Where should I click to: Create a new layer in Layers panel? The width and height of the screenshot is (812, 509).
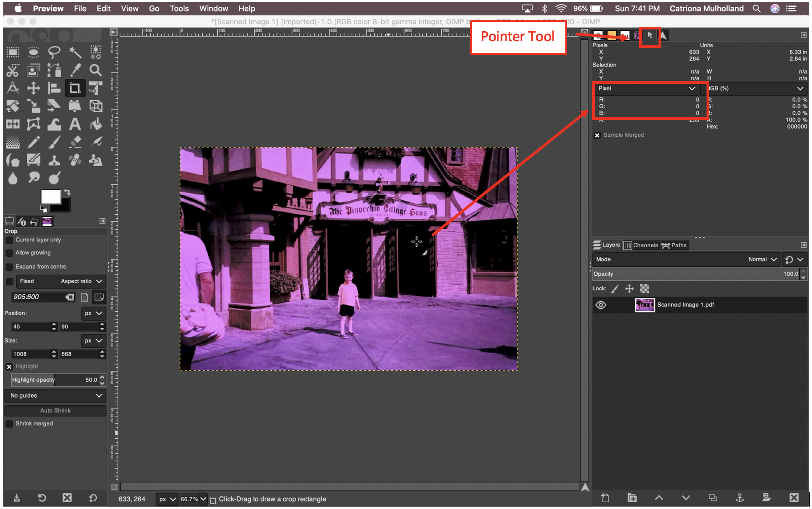point(605,498)
